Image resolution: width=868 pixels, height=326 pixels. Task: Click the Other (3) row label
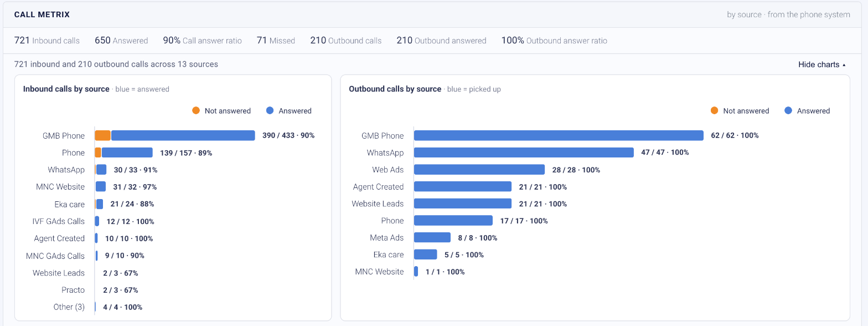pos(69,307)
